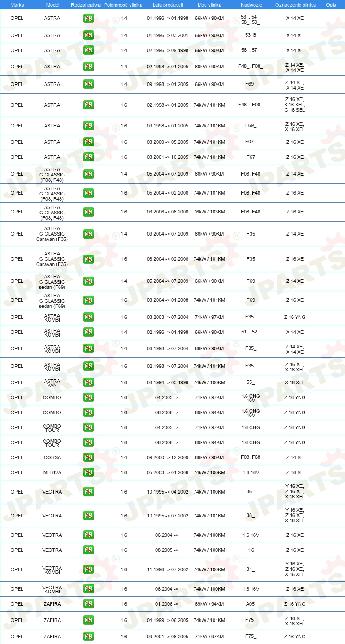Click the Model column header
This screenshot has width=345, height=644.
tap(52, 4)
